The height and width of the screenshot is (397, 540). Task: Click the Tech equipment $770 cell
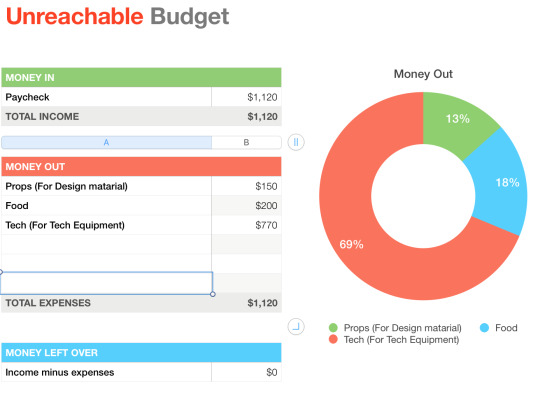point(246,225)
